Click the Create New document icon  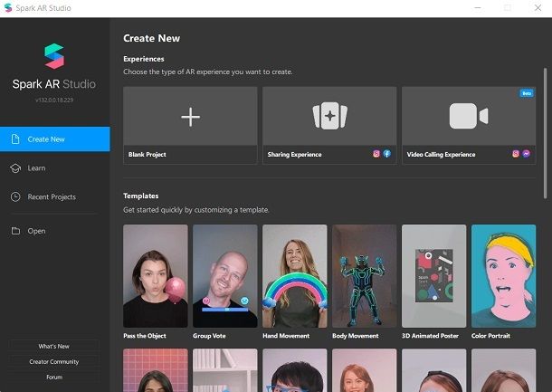(15, 139)
